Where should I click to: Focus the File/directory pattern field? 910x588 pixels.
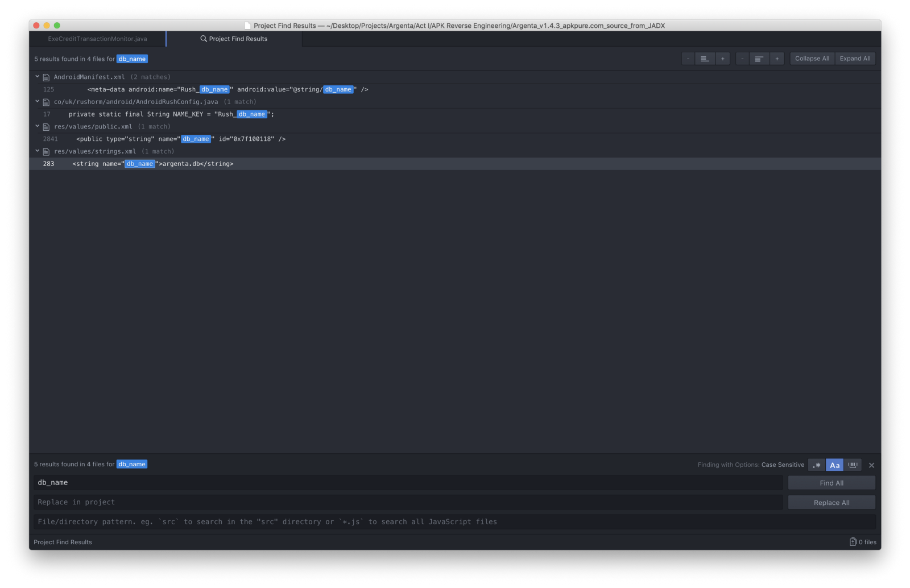[x=454, y=522]
